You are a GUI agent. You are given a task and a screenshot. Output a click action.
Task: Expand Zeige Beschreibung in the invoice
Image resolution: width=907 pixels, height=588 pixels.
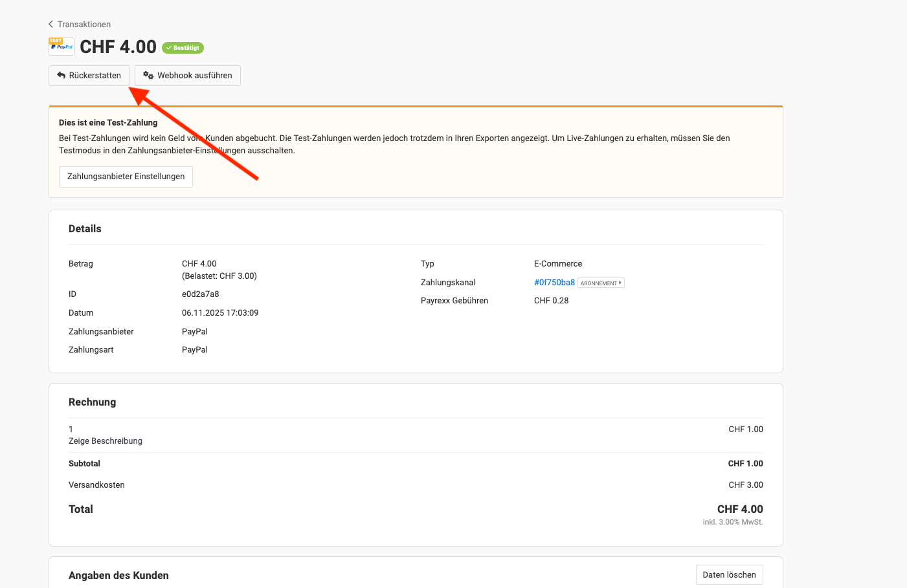click(x=106, y=441)
